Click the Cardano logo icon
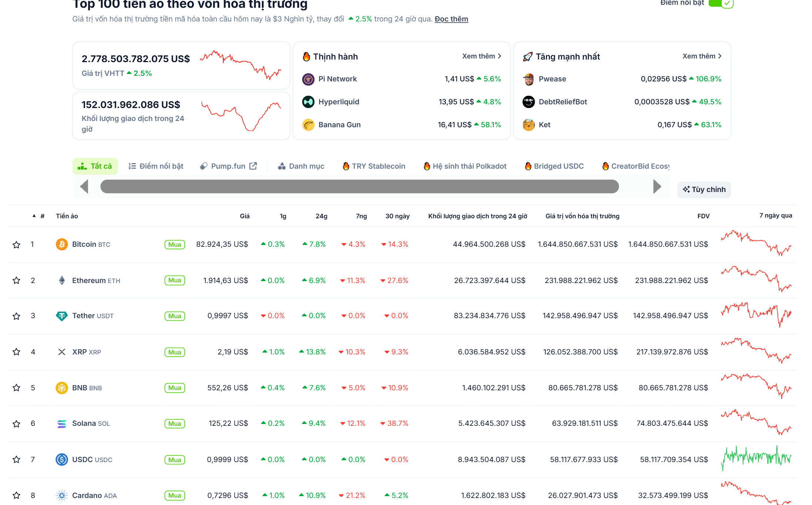Screen dimensions: 812x505 [61, 495]
